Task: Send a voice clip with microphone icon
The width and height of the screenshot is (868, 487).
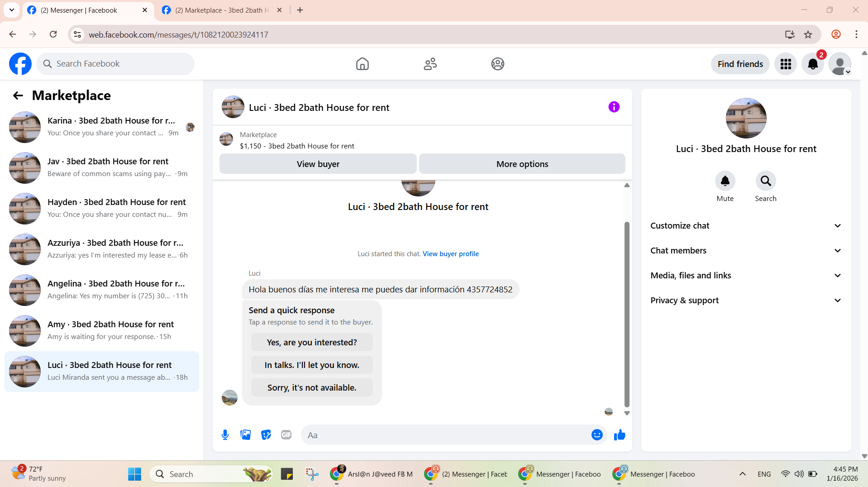Action: tap(225, 435)
